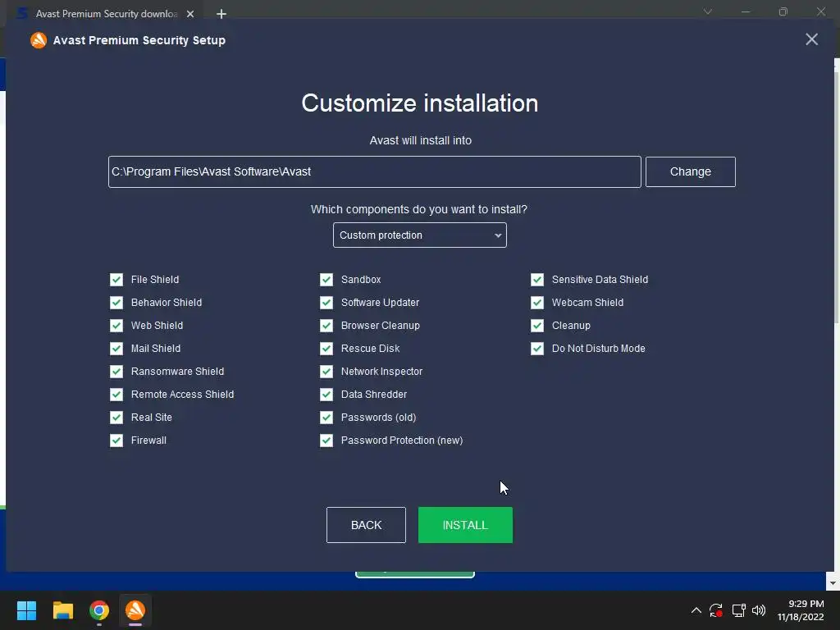Open browser tab search chevron
Viewport: 840px width, 630px height.
(708, 11)
